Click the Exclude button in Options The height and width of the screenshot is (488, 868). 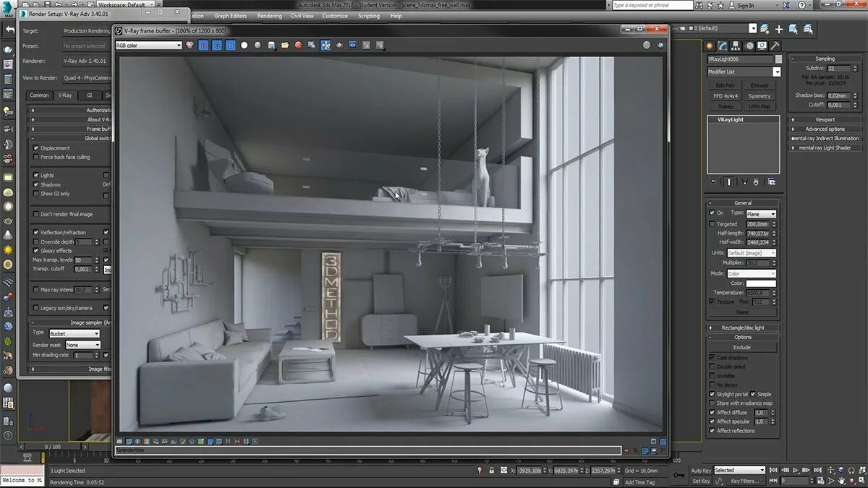click(742, 347)
